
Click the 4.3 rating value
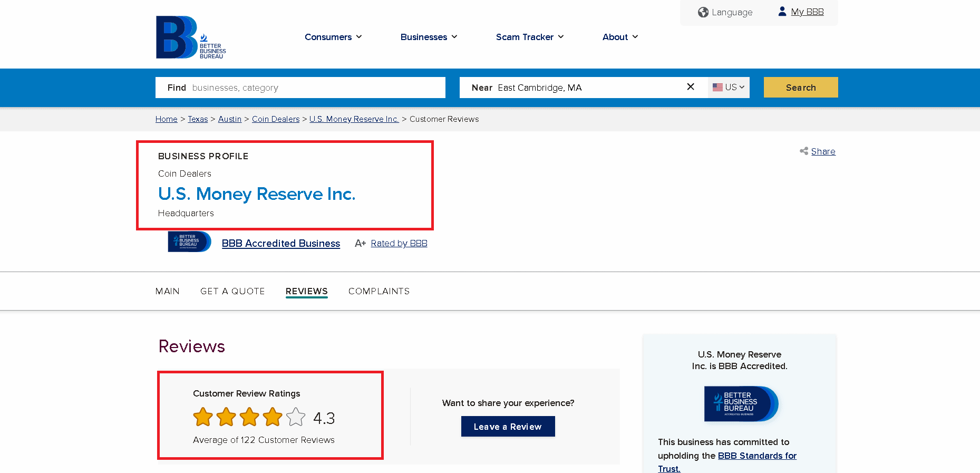(x=324, y=418)
